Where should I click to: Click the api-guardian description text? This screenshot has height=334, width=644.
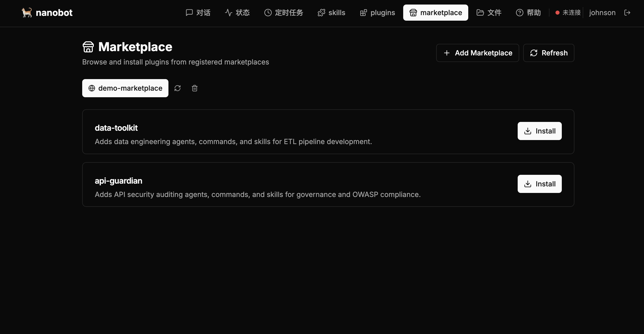coord(258,194)
